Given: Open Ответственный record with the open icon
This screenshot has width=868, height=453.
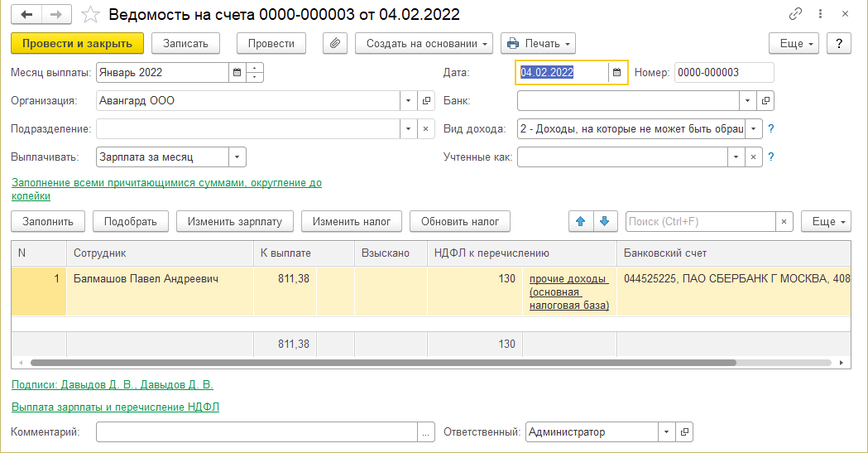Looking at the screenshot, I should [x=684, y=432].
